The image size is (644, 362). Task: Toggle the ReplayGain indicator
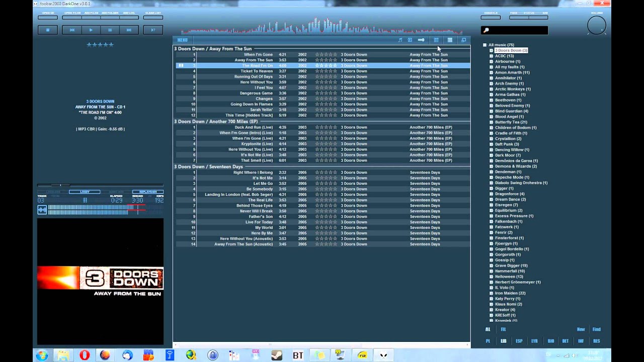[148, 192]
